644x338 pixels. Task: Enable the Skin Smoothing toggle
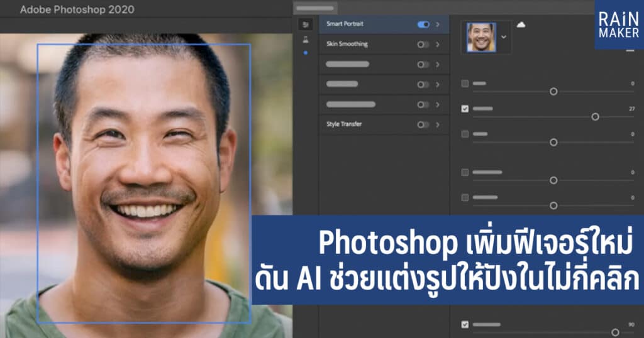pos(423,45)
